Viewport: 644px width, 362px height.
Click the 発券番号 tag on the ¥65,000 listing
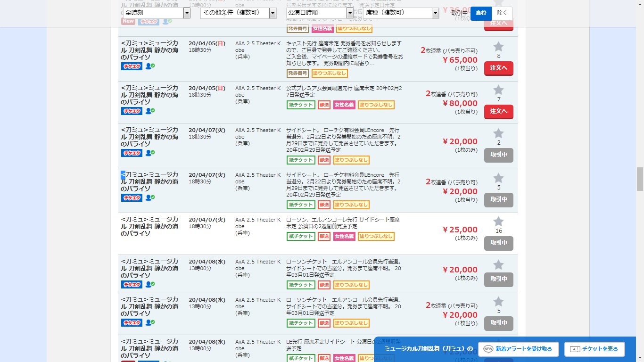pos(297,73)
